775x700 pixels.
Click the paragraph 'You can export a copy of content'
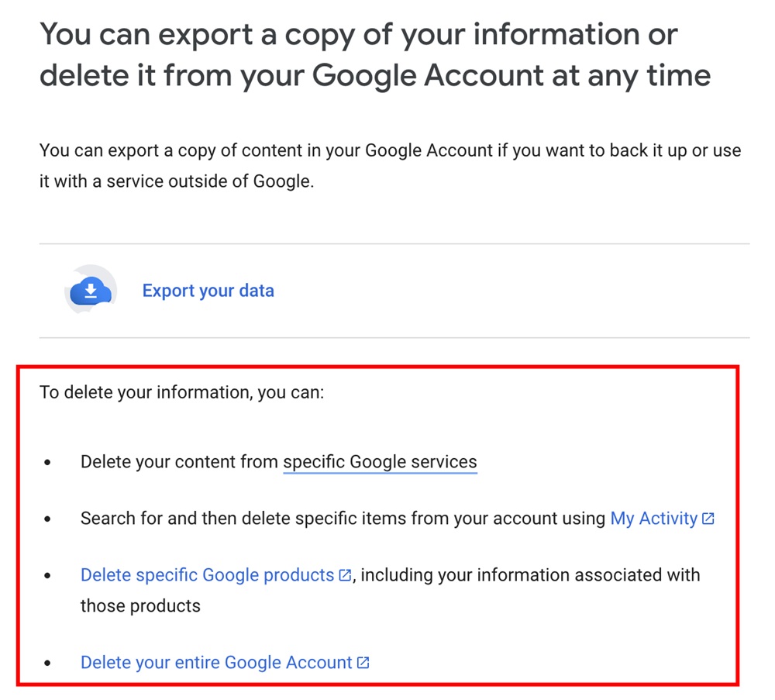(390, 166)
